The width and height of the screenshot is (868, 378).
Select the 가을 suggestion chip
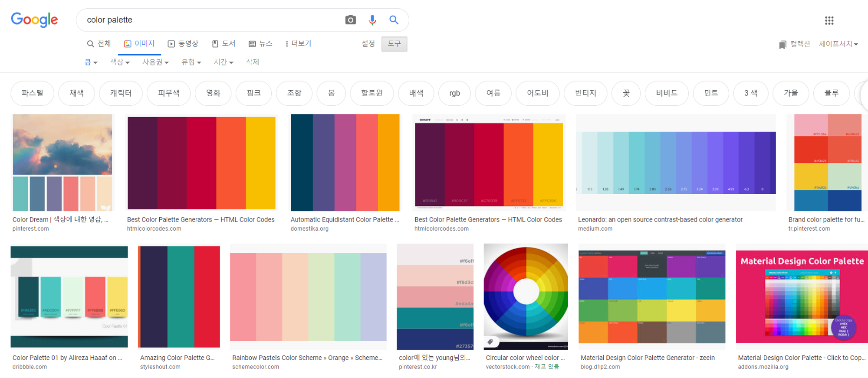[791, 93]
